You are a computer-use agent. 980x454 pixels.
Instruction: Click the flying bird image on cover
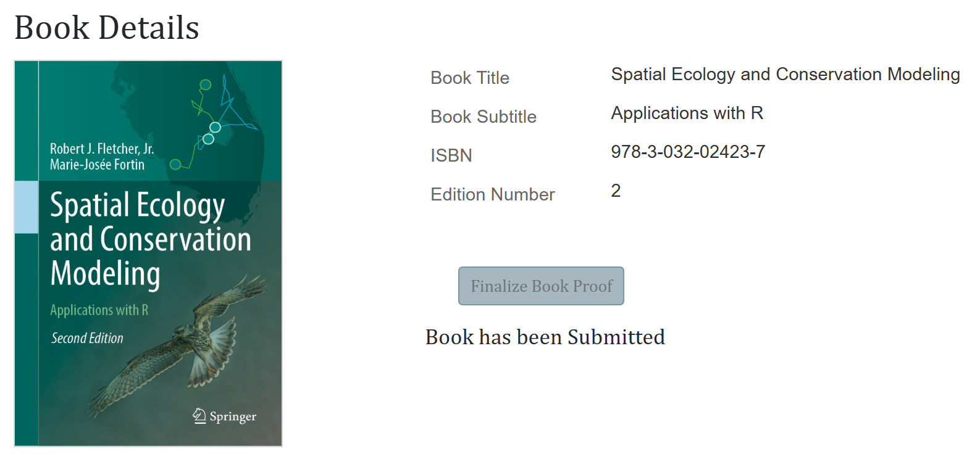(x=185, y=345)
